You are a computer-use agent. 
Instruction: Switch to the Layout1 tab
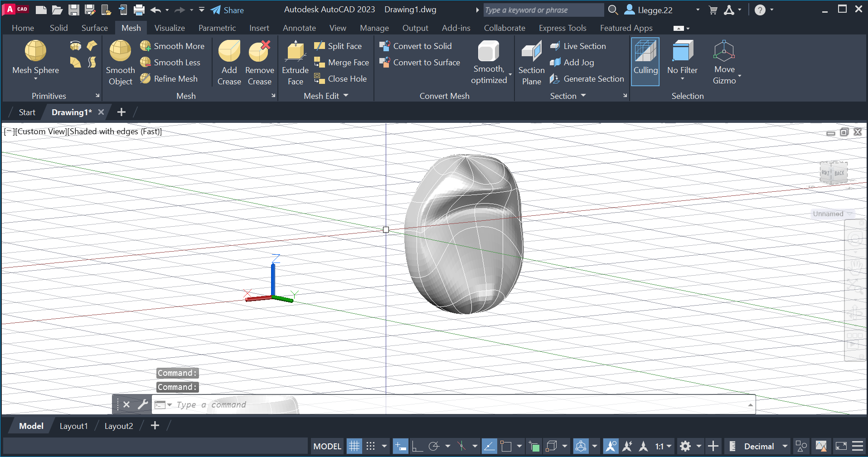point(73,426)
